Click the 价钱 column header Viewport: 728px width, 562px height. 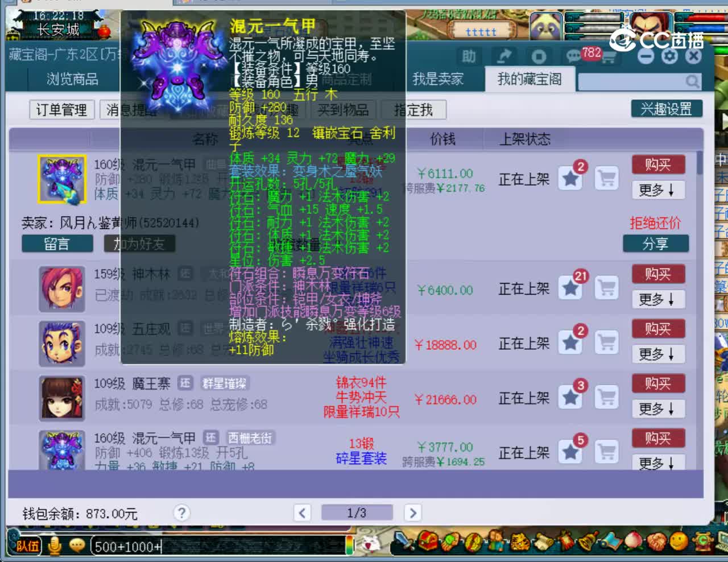point(442,139)
